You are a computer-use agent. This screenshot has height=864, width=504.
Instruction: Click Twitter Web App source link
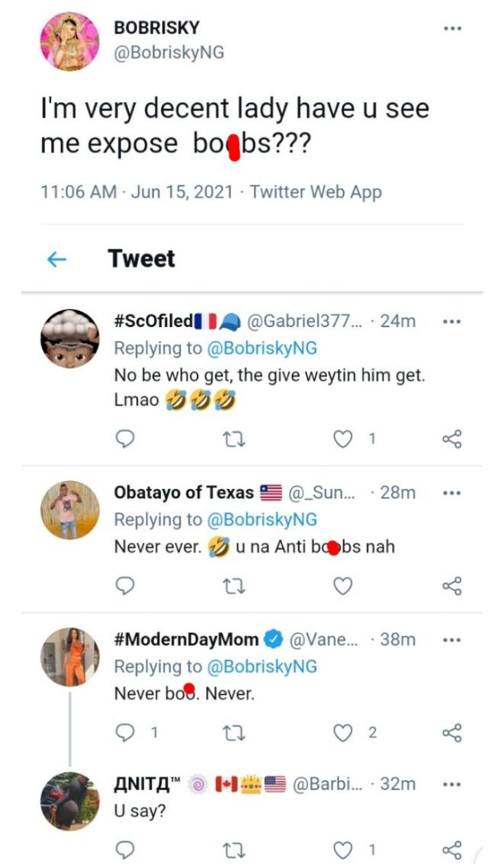(x=316, y=191)
